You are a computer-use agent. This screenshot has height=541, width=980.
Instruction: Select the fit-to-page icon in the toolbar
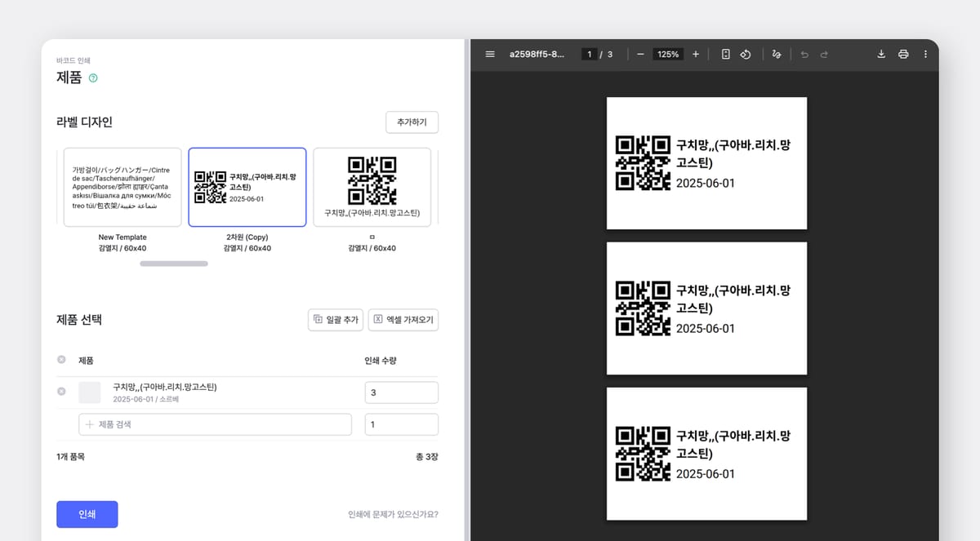tap(725, 54)
